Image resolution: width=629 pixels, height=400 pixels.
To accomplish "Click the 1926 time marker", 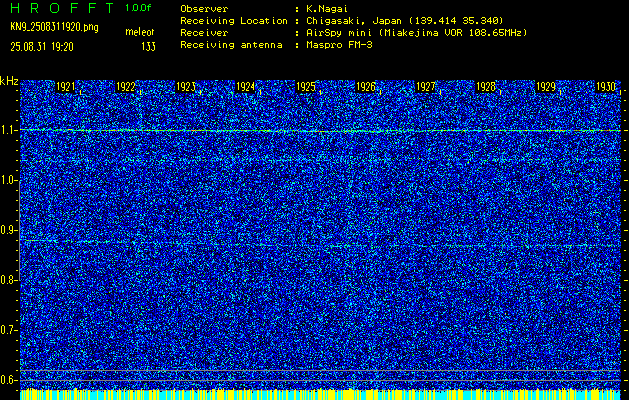I will [x=366, y=87].
